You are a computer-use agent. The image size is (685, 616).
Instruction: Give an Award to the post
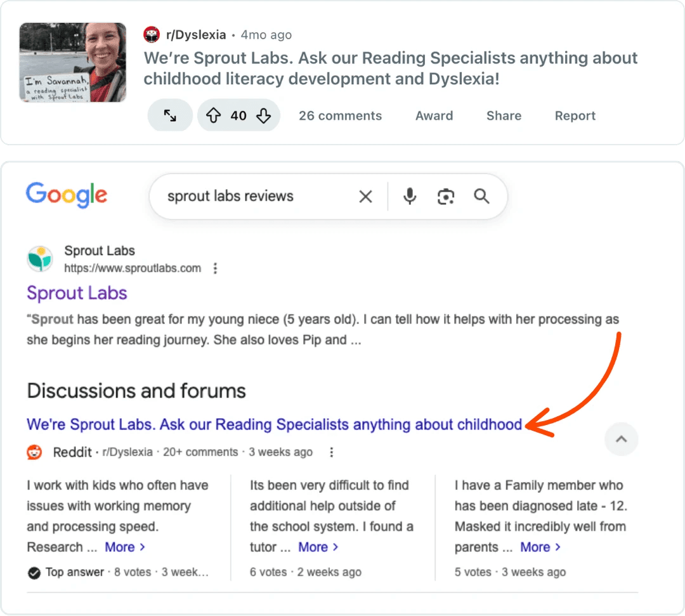[x=434, y=115]
